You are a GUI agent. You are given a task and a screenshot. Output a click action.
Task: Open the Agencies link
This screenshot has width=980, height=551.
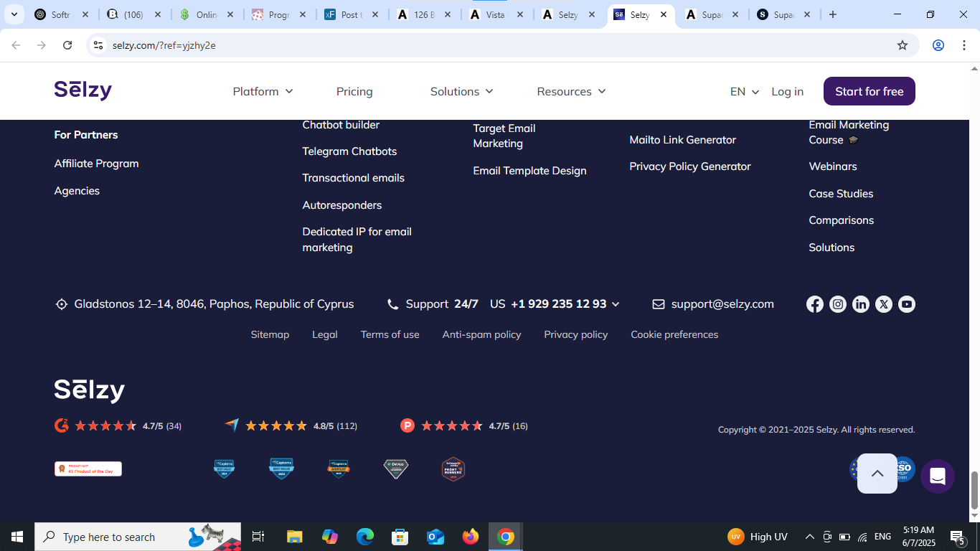[x=77, y=191]
